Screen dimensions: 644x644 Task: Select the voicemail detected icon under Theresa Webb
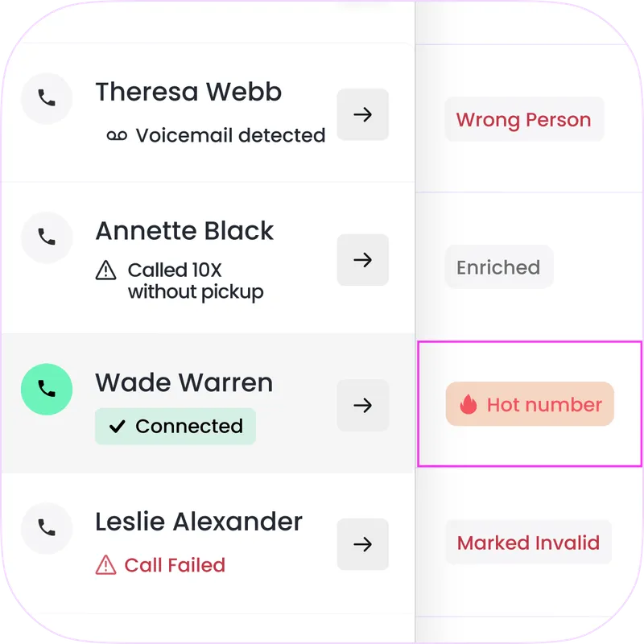pyautogui.click(x=115, y=135)
